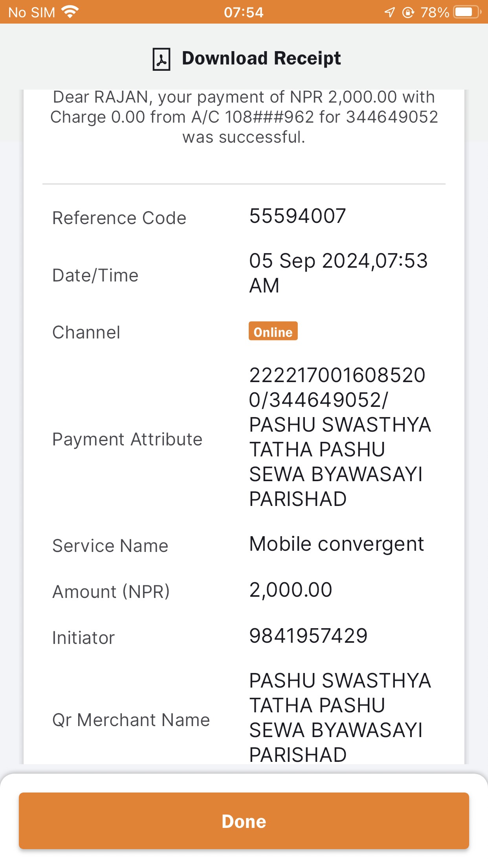Image resolution: width=488 pixels, height=868 pixels.
Task: Select the reference code 55594007
Action: (297, 216)
